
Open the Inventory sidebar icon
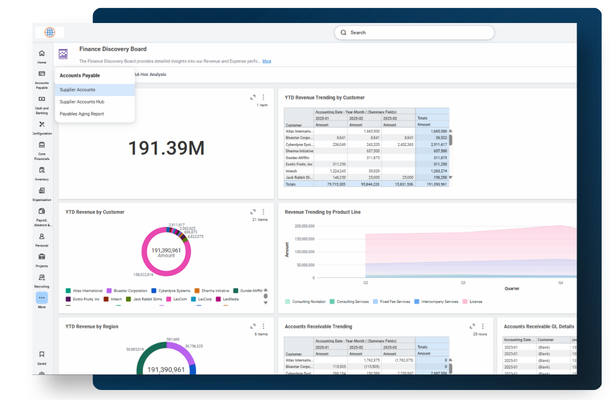point(42,170)
